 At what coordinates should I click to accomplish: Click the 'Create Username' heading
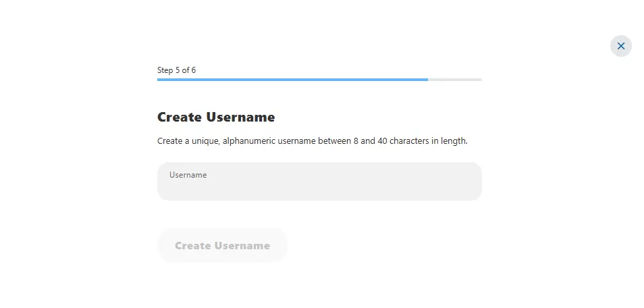click(x=216, y=118)
